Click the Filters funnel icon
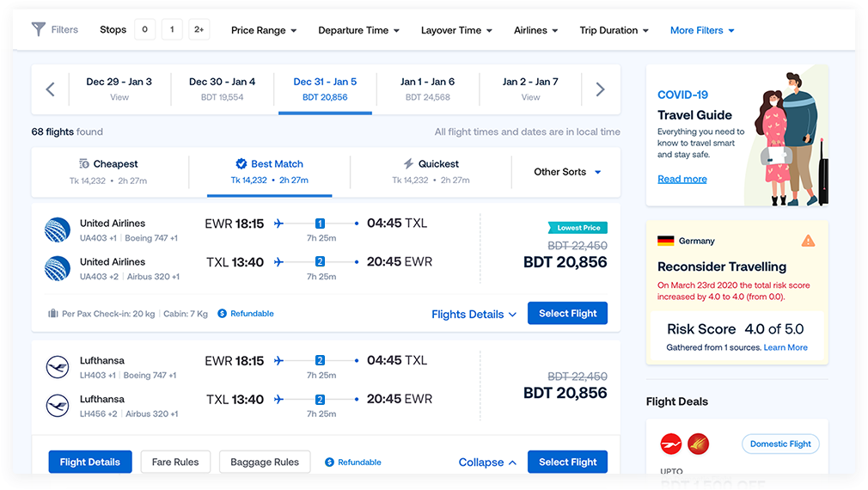 click(x=39, y=29)
